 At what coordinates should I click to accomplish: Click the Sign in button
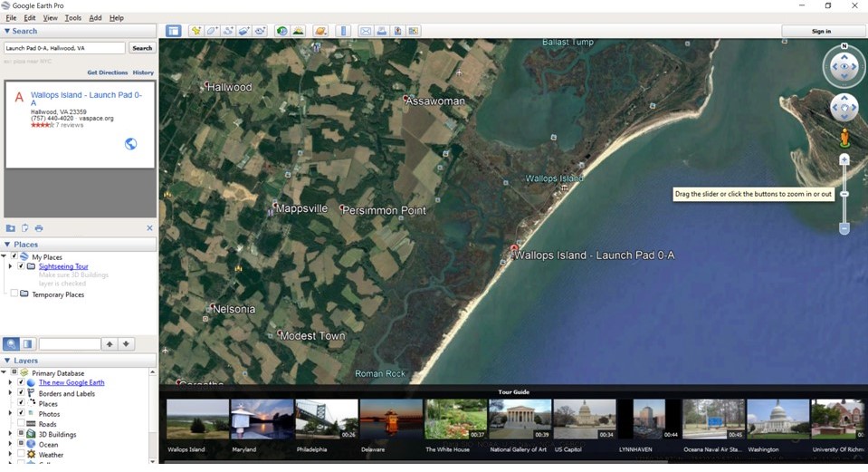point(822,31)
